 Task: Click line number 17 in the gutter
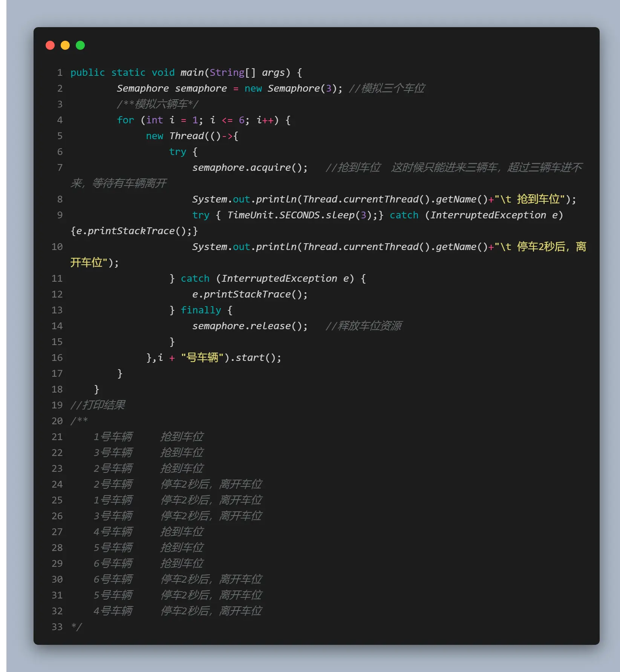[57, 373]
